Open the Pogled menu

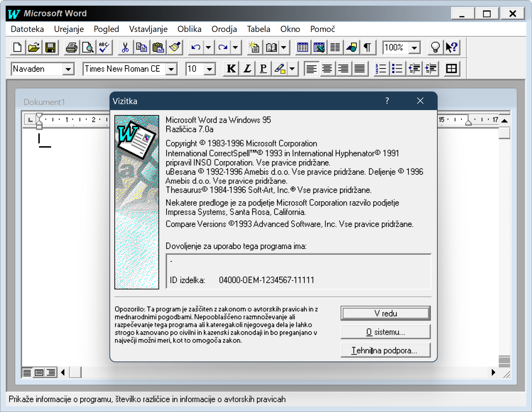coord(106,29)
